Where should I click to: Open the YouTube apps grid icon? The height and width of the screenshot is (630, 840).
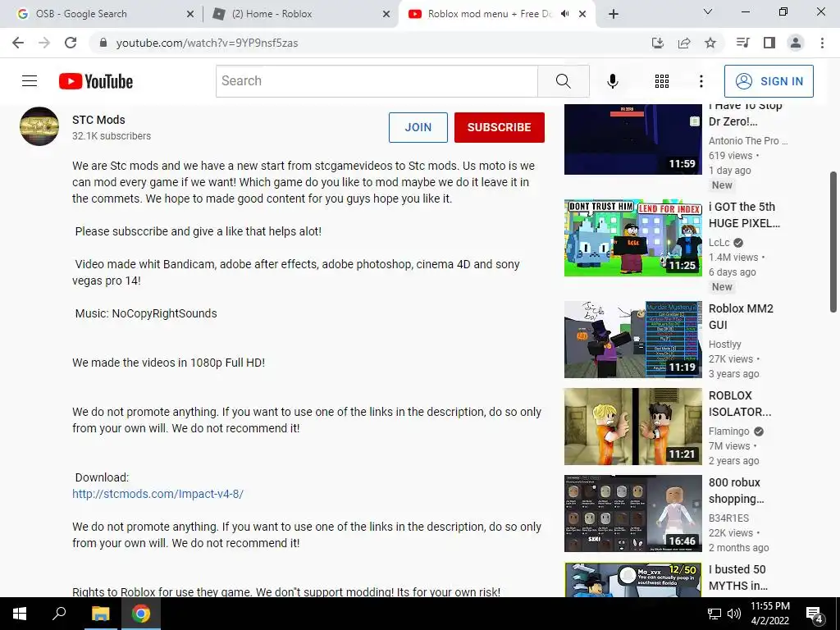point(662,81)
